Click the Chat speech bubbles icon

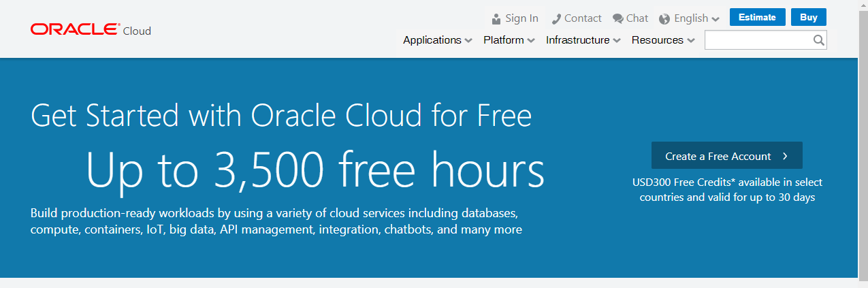coord(617,18)
